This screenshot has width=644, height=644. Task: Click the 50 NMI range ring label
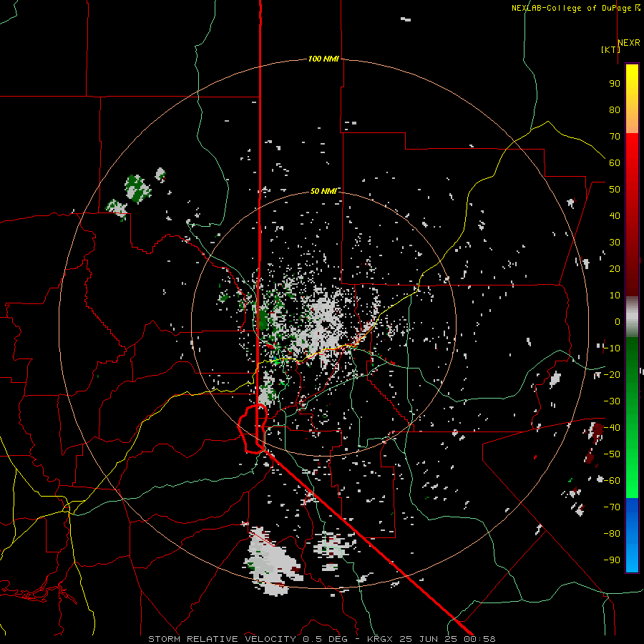click(x=323, y=191)
